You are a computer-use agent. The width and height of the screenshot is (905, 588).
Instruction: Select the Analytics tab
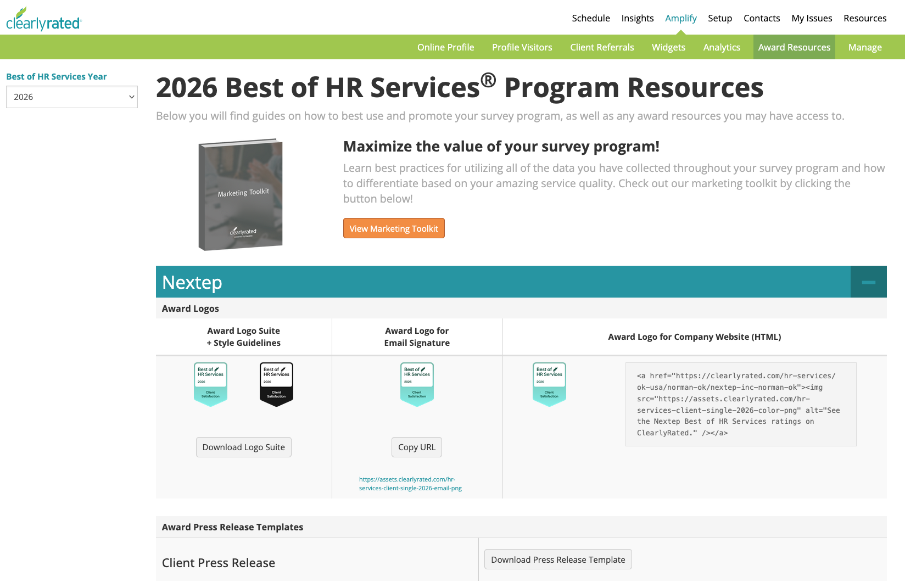722,47
